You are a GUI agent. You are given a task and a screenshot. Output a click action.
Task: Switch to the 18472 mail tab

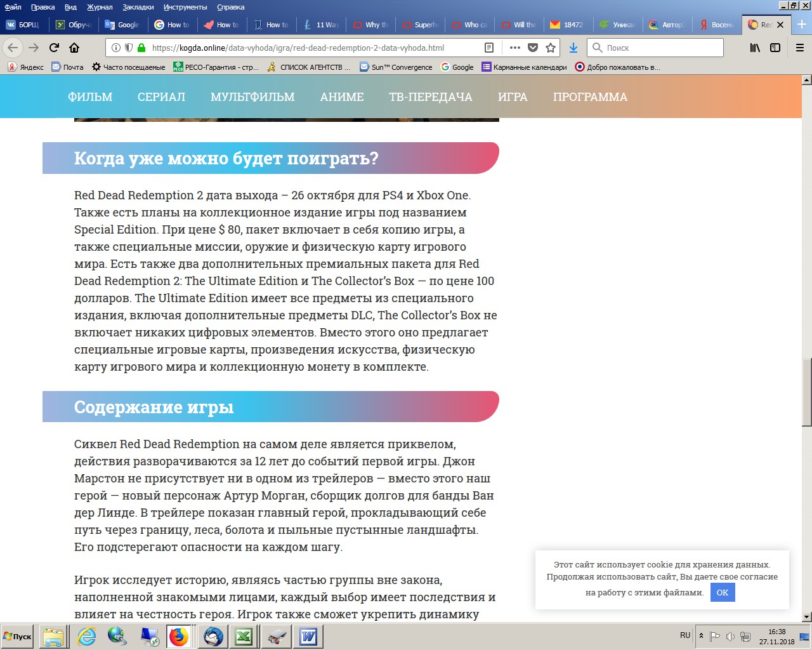(x=569, y=25)
